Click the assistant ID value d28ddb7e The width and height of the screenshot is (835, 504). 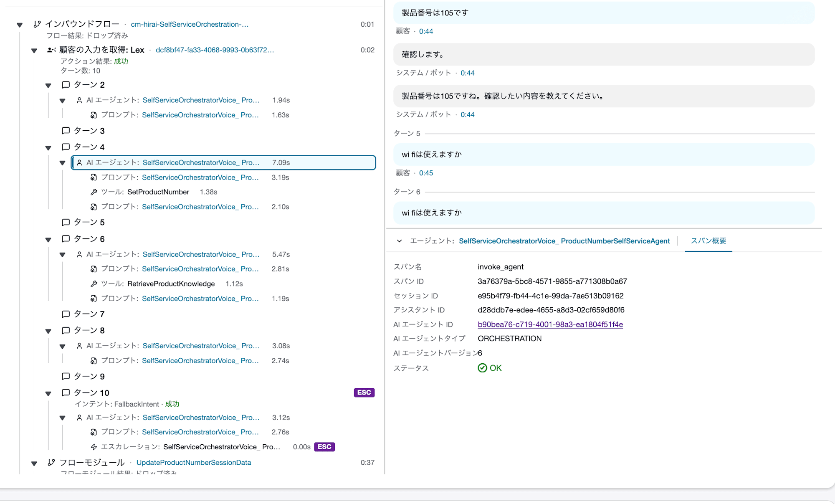tap(551, 310)
